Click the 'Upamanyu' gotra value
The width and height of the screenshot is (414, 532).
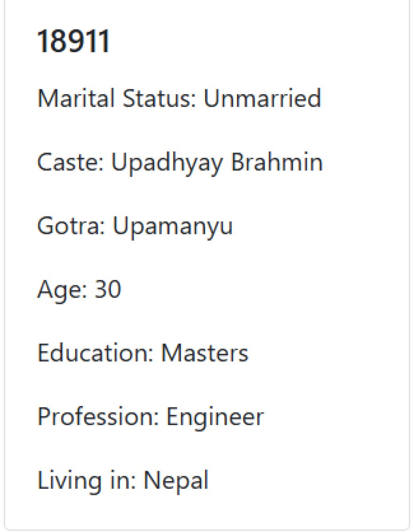click(x=173, y=227)
